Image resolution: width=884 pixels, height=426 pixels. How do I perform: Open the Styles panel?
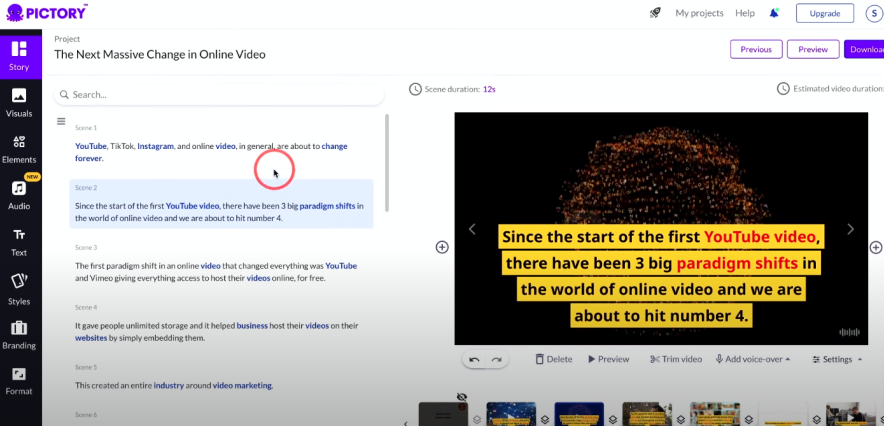click(x=19, y=287)
